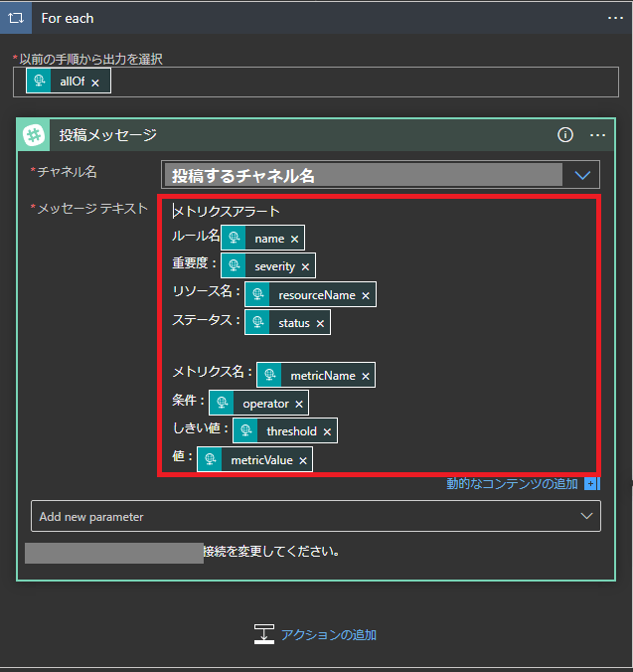Click the add action icon
This screenshot has width=633, height=672.
tap(263, 634)
